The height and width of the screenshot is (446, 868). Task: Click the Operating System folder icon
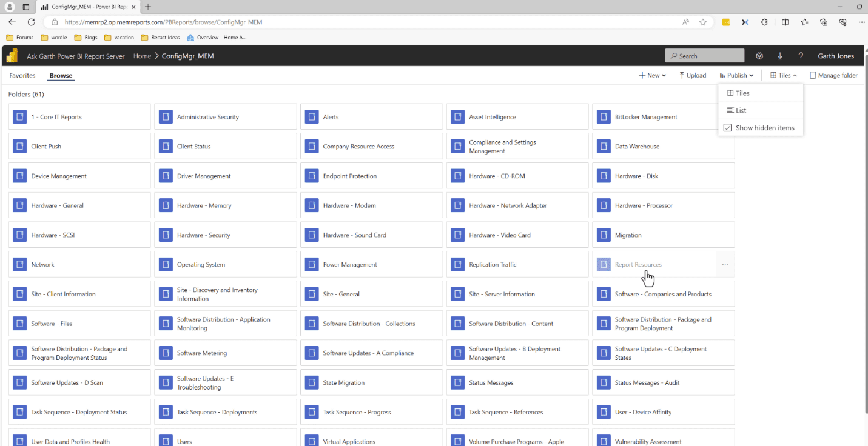(166, 265)
